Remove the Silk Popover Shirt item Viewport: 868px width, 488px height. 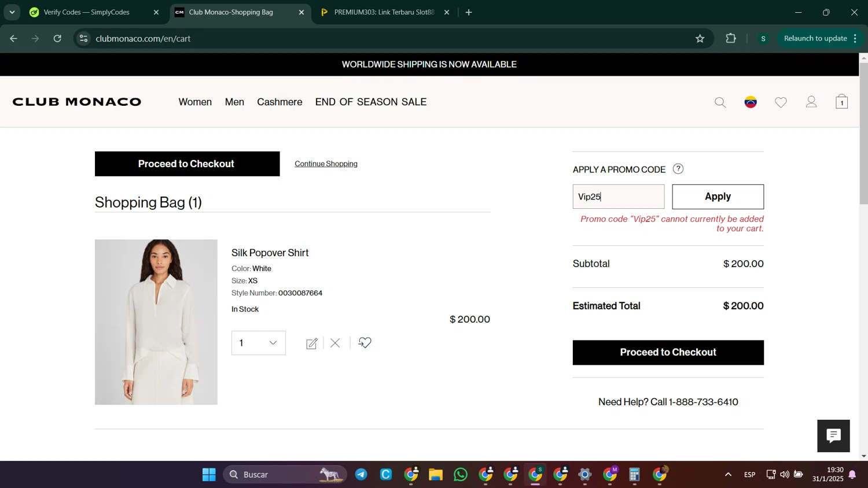point(335,343)
